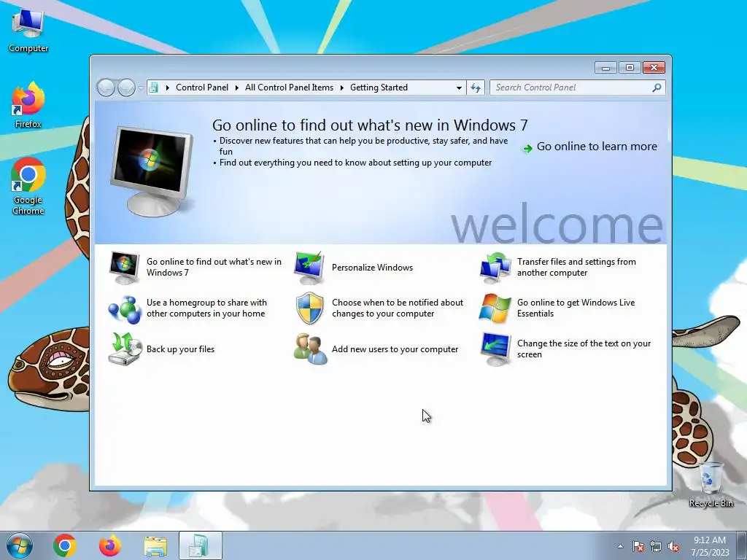The width and height of the screenshot is (747, 560).
Task: Refresh the Control Panel address bar
Action: (x=476, y=87)
